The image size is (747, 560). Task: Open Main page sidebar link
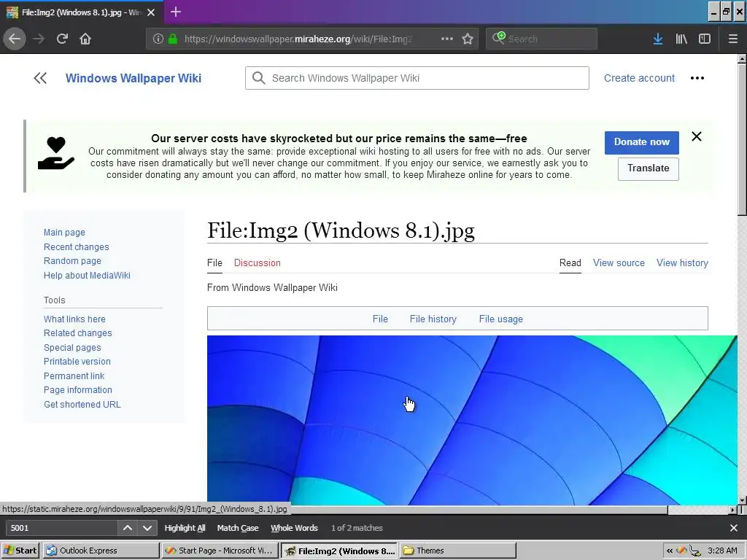pyautogui.click(x=64, y=233)
